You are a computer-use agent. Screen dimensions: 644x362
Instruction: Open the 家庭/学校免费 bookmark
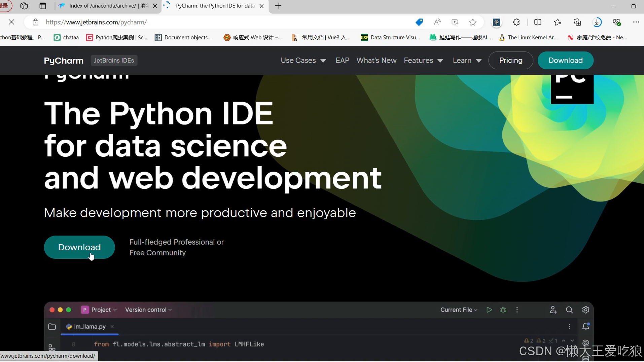click(x=597, y=37)
